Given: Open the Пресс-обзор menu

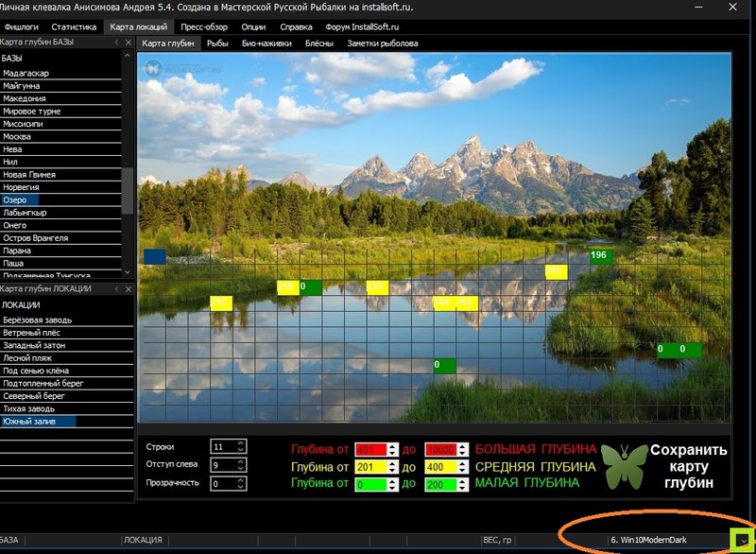Looking at the screenshot, I should click(x=204, y=27).
